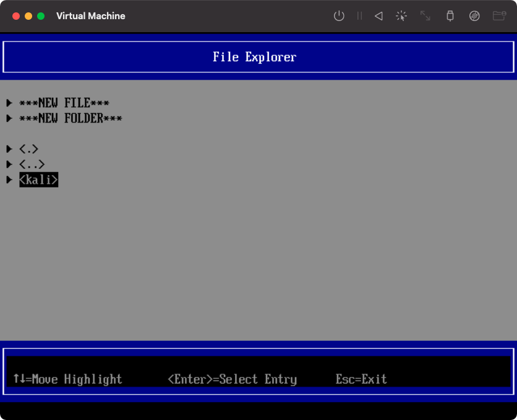Click the Esc=Exit hint
This screenshot has width=517, height=420.
coord(361,379)
